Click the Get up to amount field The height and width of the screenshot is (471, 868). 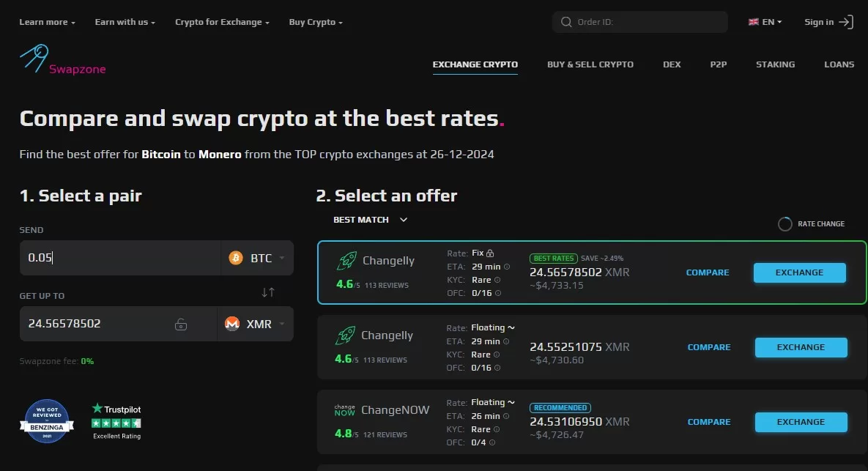point(119,324)
